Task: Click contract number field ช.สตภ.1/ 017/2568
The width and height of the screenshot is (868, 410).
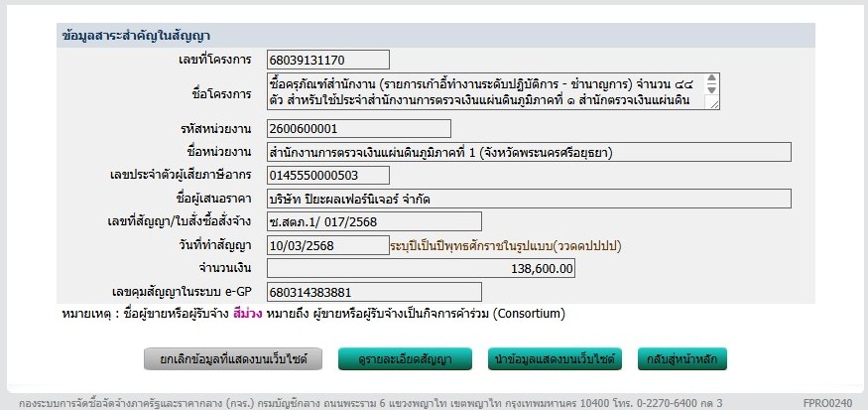Action: click(373, 221)
